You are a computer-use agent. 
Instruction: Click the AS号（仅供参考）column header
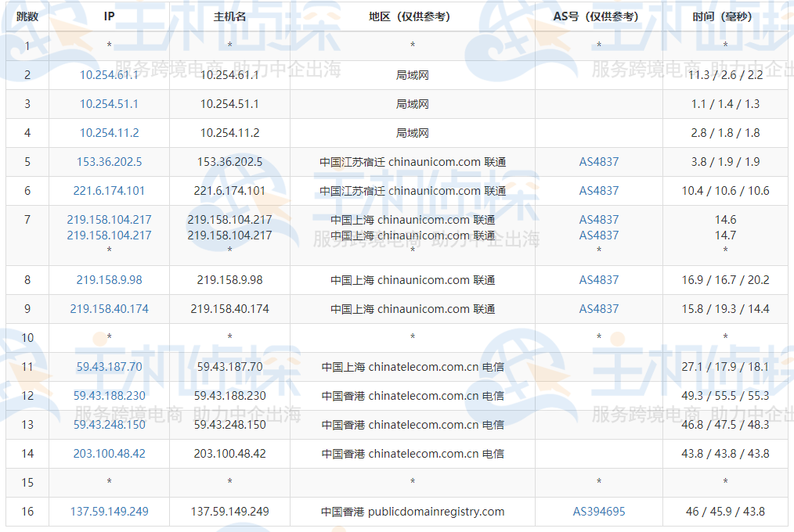pyautogui.click(x=598, y=14)
